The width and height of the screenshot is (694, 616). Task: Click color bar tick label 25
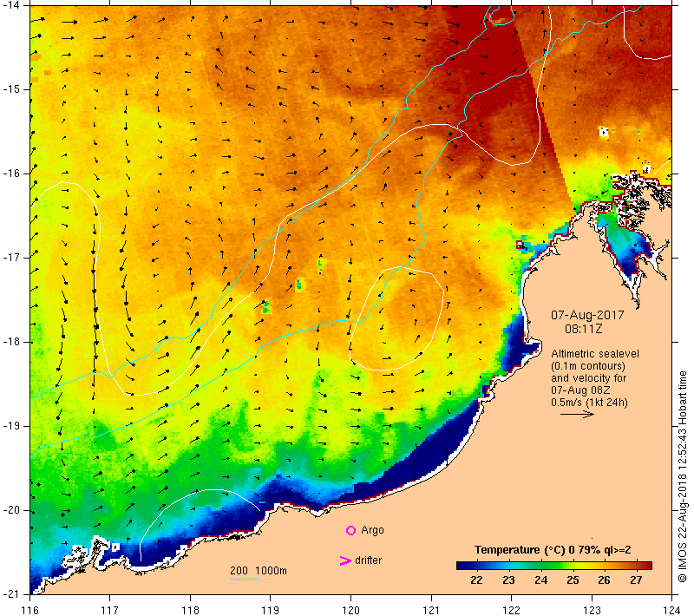pyautogui.click(x=573, y=580)
